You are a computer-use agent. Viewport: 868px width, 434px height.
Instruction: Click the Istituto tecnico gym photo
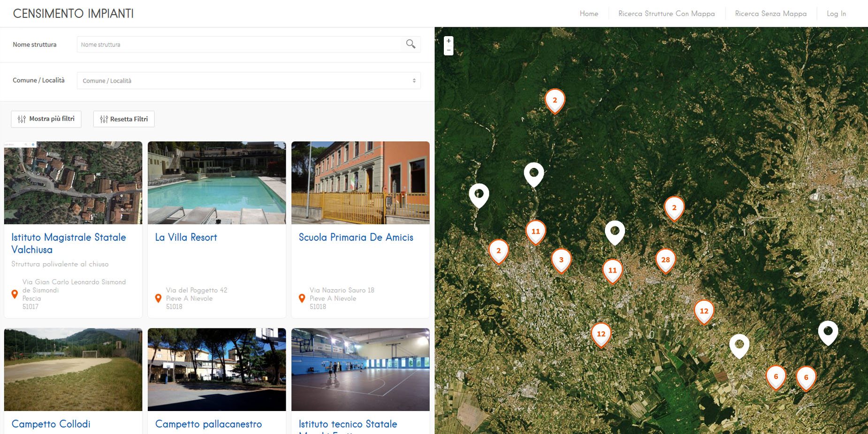360,370
